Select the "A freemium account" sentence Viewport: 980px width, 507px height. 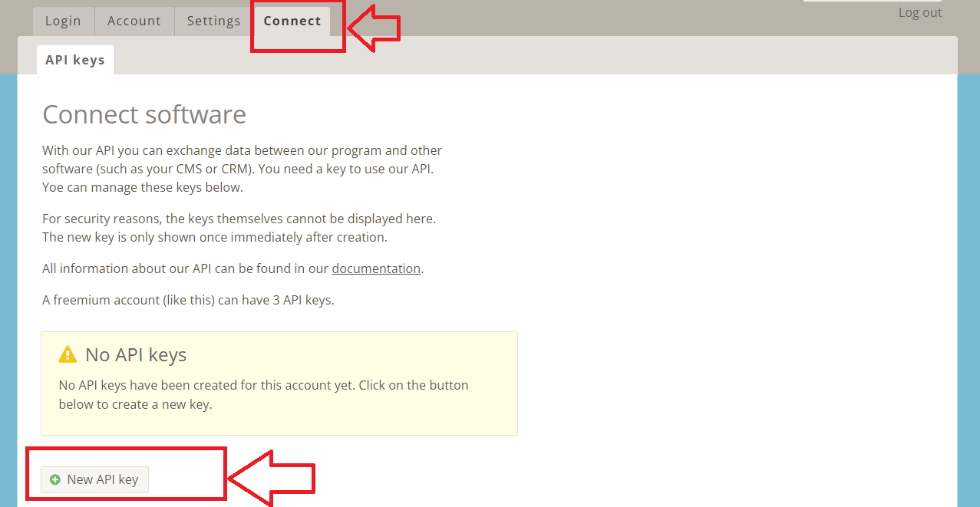[188, 300]
